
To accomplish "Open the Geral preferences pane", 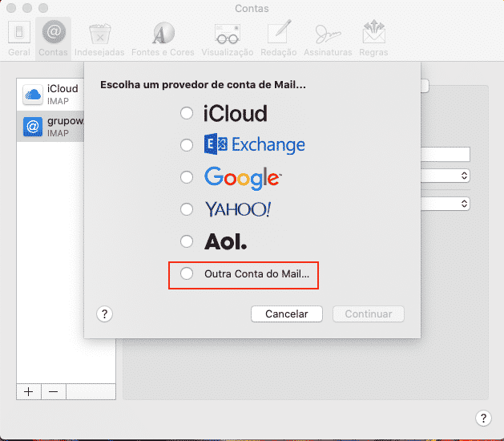I will tap(19, 38).
